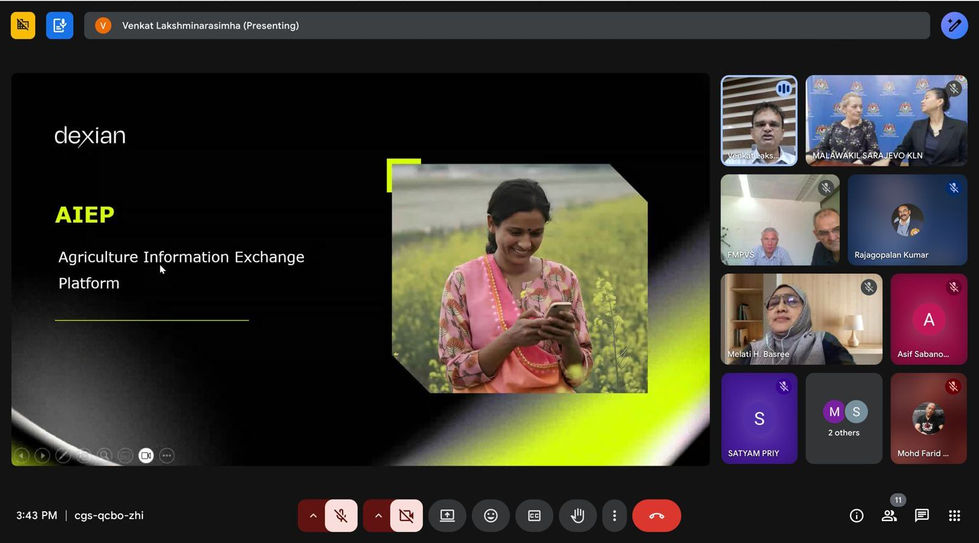Screen dimensions: 979x543
Task: Click the Present now screen share button
Action: click(447, 516)
